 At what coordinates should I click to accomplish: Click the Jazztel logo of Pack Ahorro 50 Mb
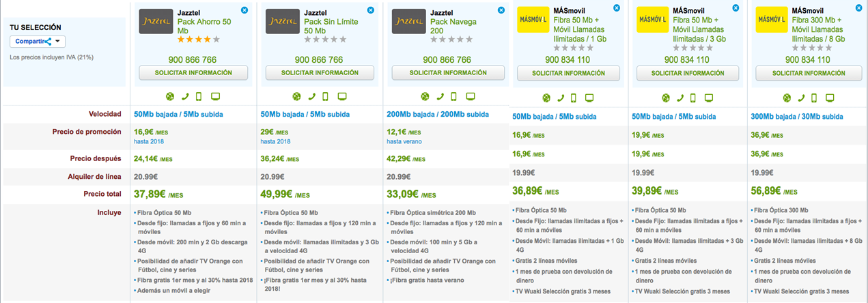click(x=156, y=21)
